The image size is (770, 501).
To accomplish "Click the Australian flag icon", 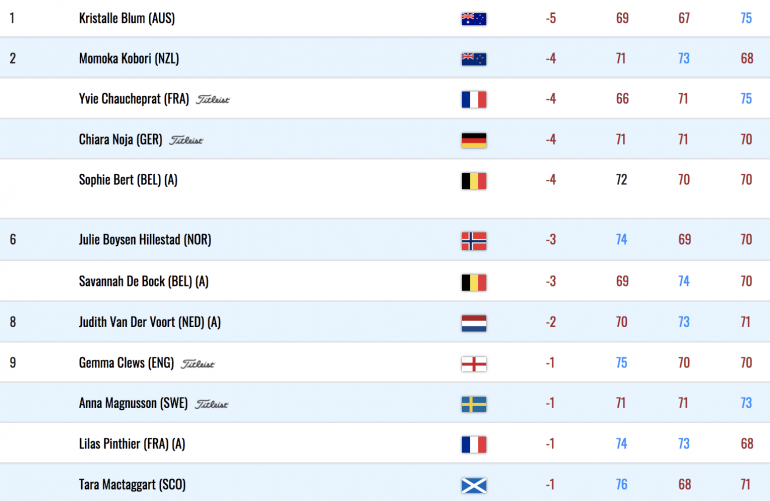I will click(474, 19).
